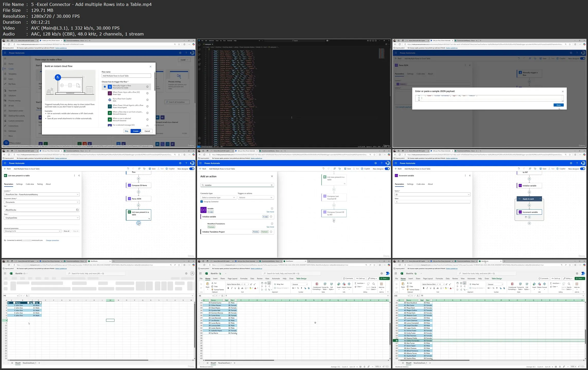
Task: Select the Compose 50 Items flow node
Action: [139, 185]
